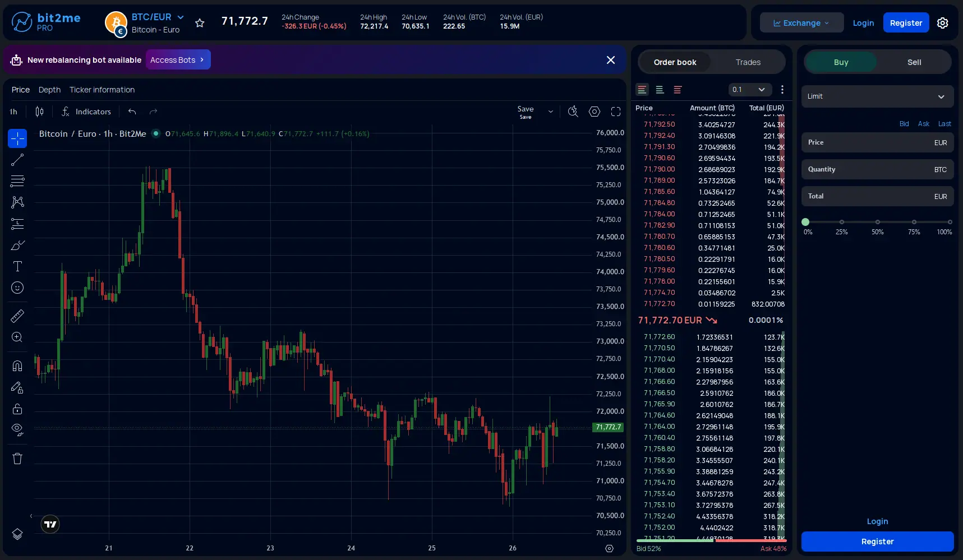This screenshot has height=560, width=963.
Task: Open order book three-dot options menu
Action: [x=782, y=90]
